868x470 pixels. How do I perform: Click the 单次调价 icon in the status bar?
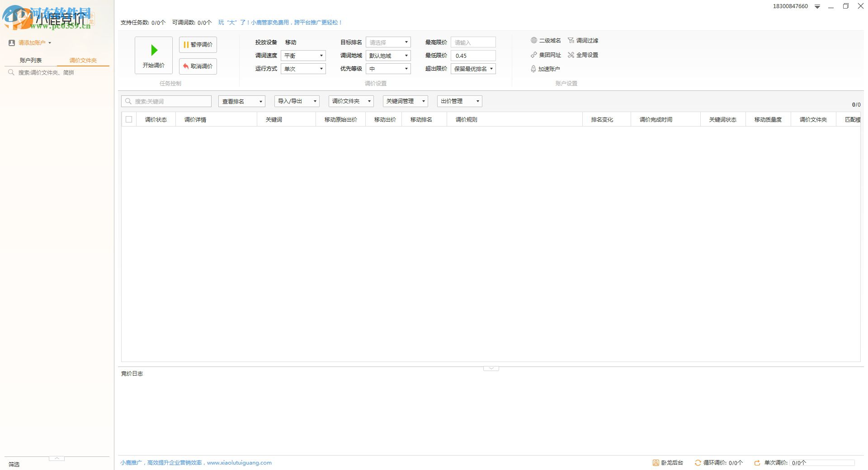(757, 463)
